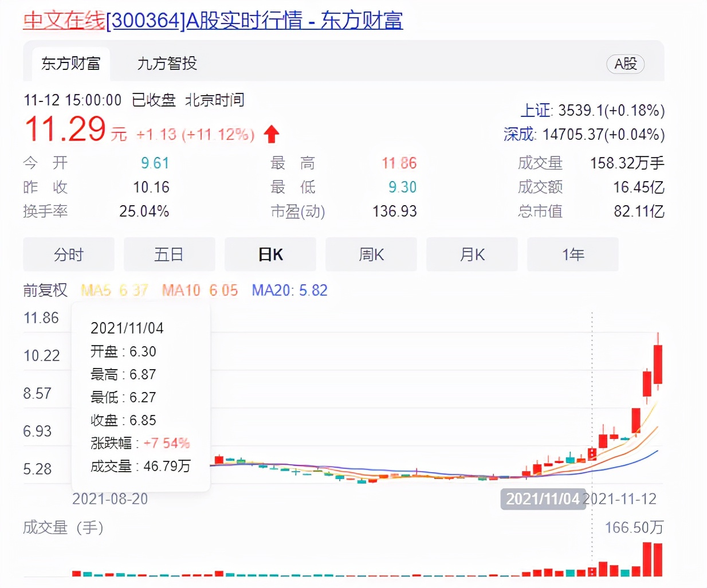The image size is (707, 588).
Task: Click the 最高 value 11.86
Action: click(x=399, y=163)
